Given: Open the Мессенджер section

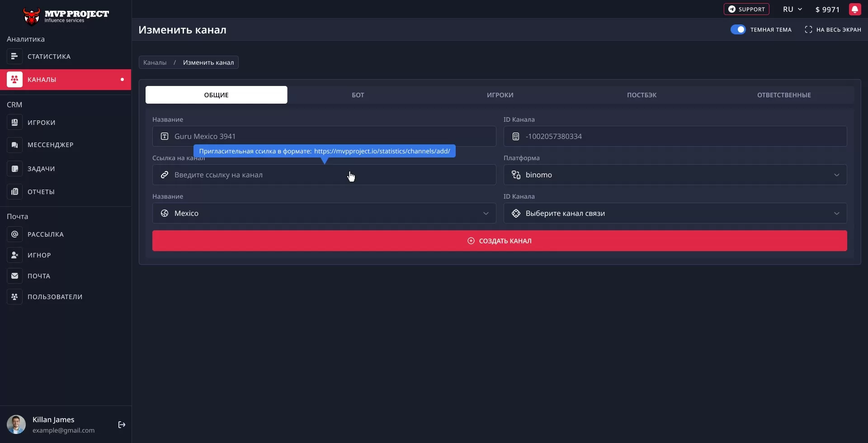Looking at the screenshot, I should [x=50, y=144].
